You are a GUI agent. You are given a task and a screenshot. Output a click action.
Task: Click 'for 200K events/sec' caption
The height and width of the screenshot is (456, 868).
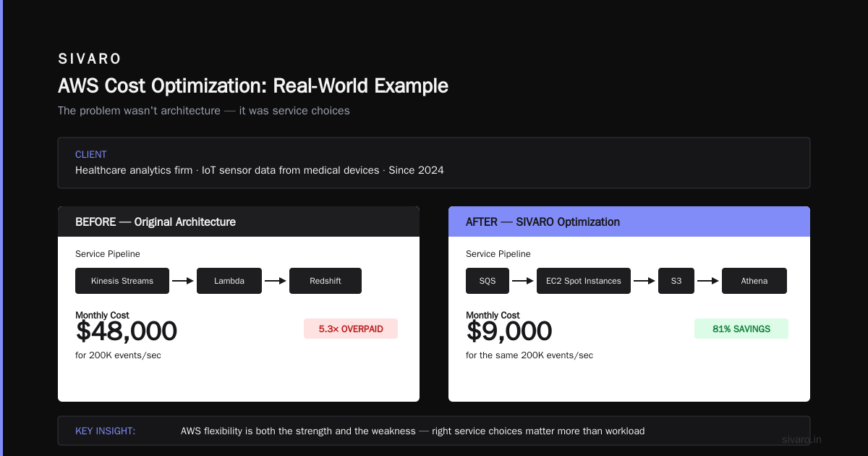(118, 355)
